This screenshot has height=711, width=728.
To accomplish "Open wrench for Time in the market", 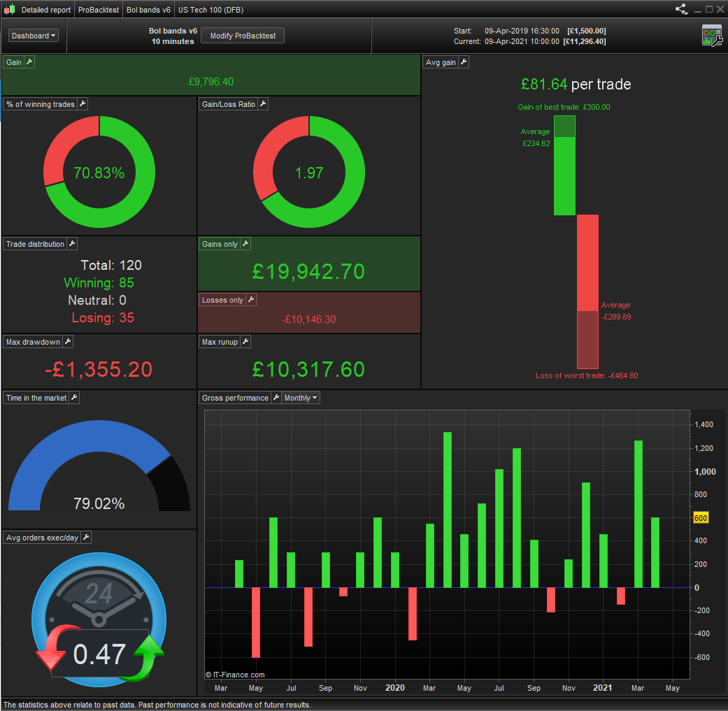I will pyautogui.click(x=74, y=397).
